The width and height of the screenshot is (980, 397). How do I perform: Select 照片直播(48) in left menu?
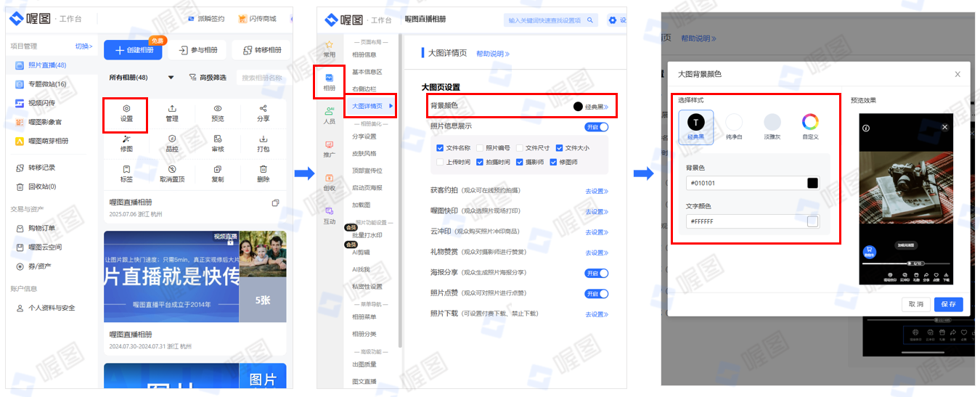click(x=52, y=65)
